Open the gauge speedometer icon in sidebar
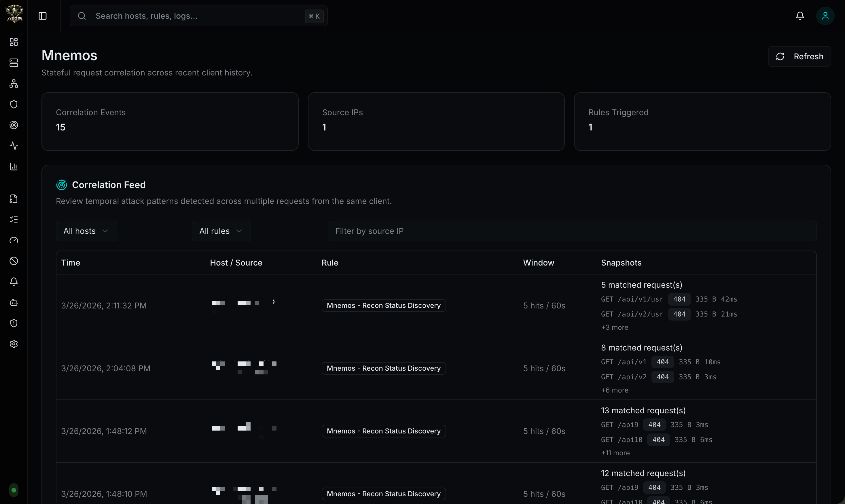The height and width of the screenshot is (504, 845). (14, 240)
